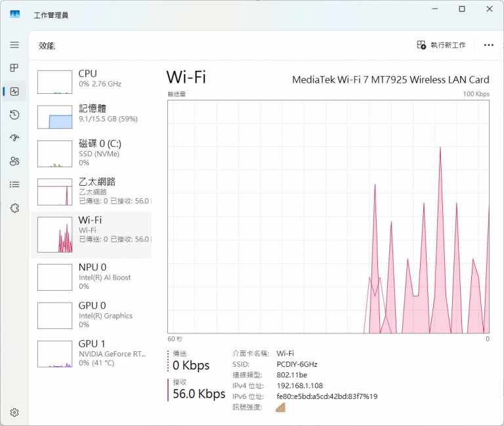Open the Users page icon
Image resolution: width=504 pixels, height=426 pixels.
pos(14,161)
